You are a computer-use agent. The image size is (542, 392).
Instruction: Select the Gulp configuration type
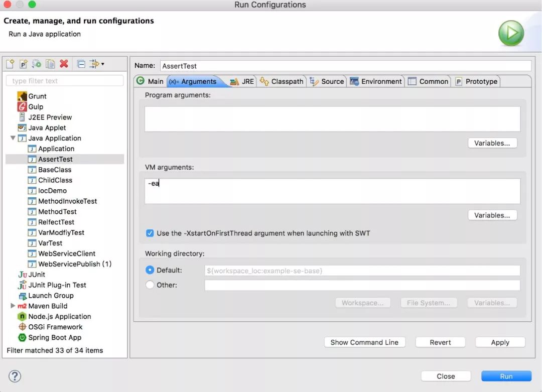[31, 106]
